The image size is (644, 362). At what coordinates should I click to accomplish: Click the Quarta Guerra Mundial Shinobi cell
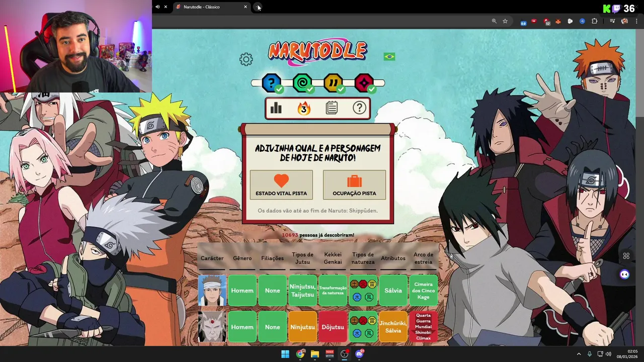point(423,327)
